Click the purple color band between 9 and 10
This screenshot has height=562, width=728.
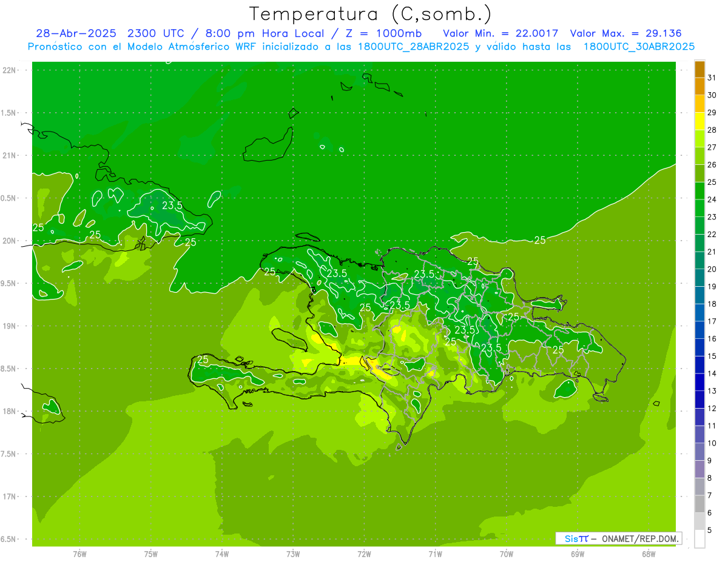click(x=699, y=452)
